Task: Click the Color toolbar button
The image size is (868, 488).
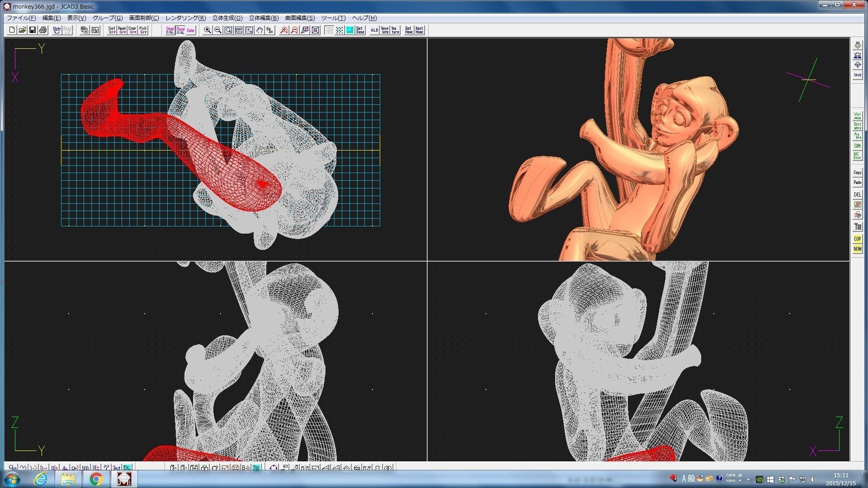Action: tap(191, 30)
